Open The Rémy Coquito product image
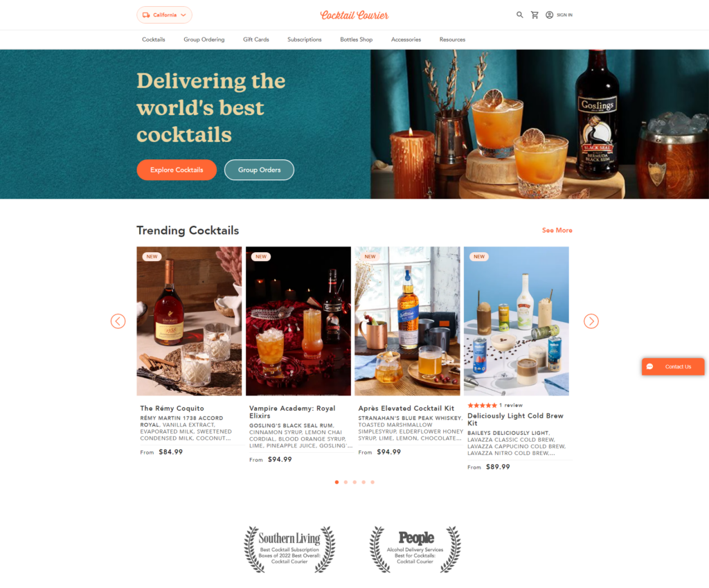The width and height of the screenshot is (709, 588). pyautogui.click(x=189, y=321)
